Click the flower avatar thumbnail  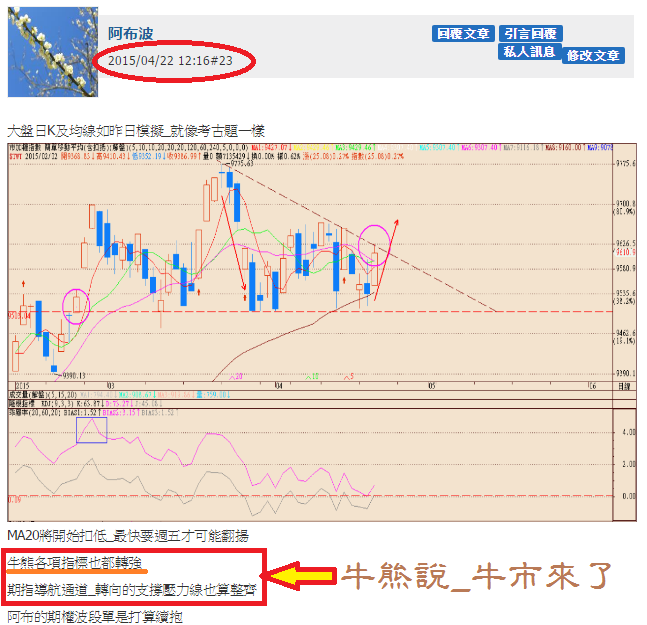coord(53,52)
